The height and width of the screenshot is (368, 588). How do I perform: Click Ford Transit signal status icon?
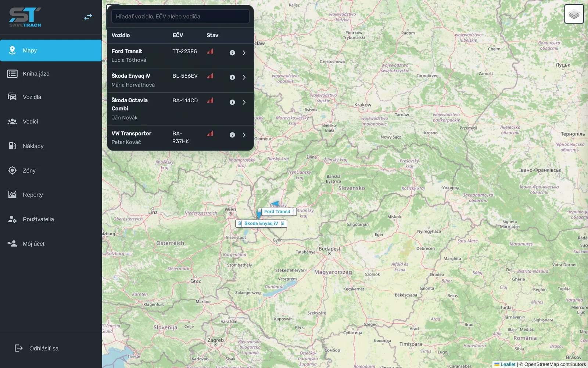210,52
